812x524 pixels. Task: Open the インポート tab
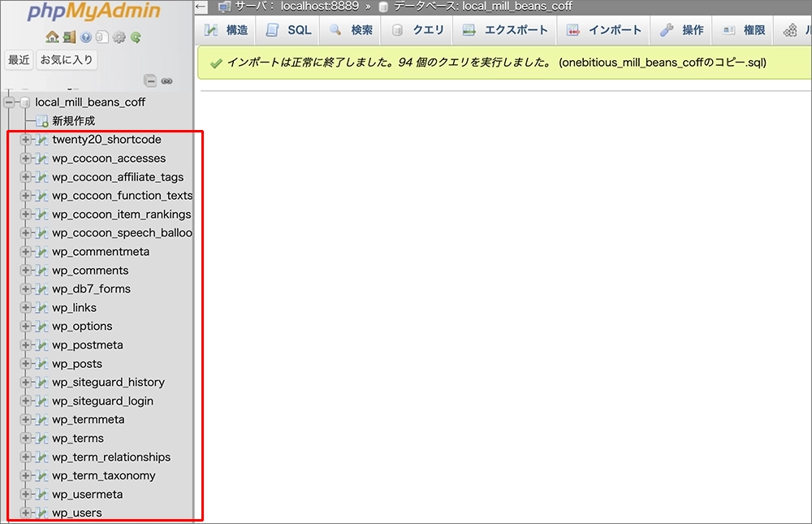604,30
